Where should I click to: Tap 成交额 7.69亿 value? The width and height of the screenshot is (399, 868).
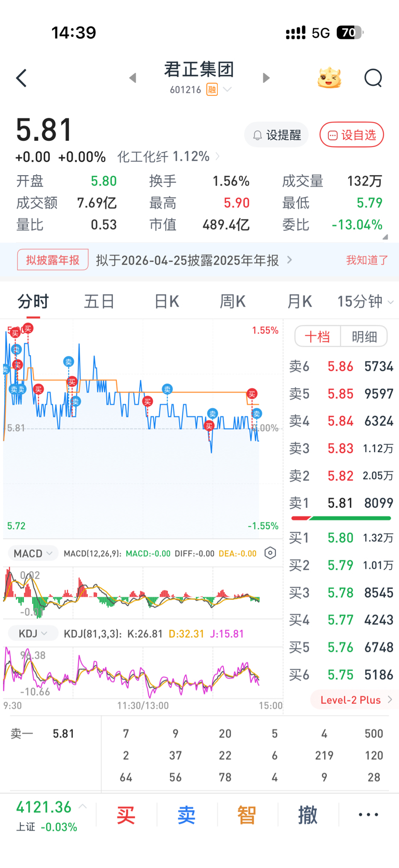pyautogui.click(x=97, y=203)
